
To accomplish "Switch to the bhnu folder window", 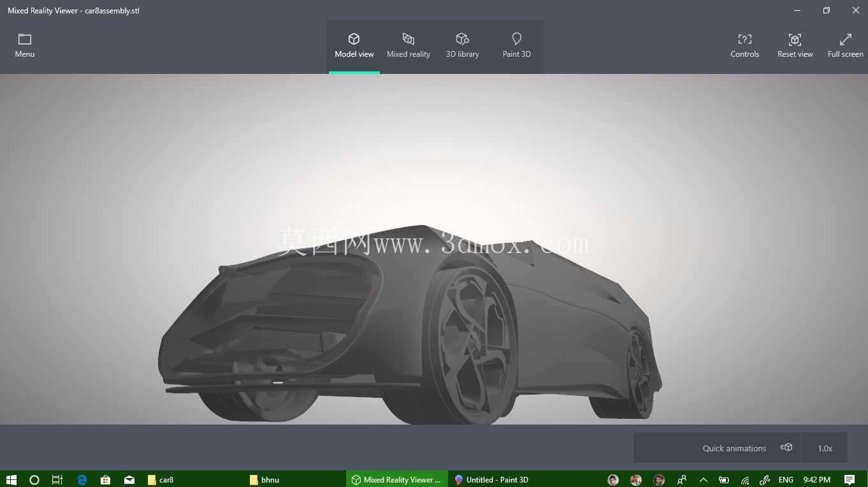I will click(295, 479).
